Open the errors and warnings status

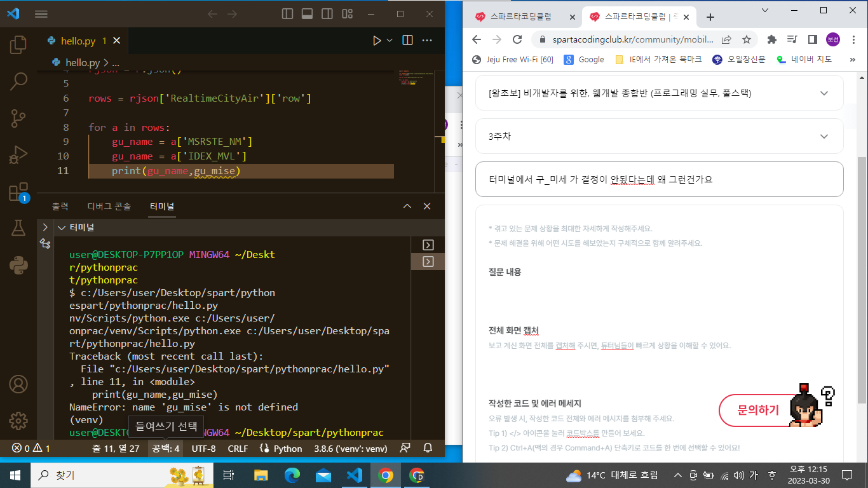pyautogui.click(x=31, y=448)
